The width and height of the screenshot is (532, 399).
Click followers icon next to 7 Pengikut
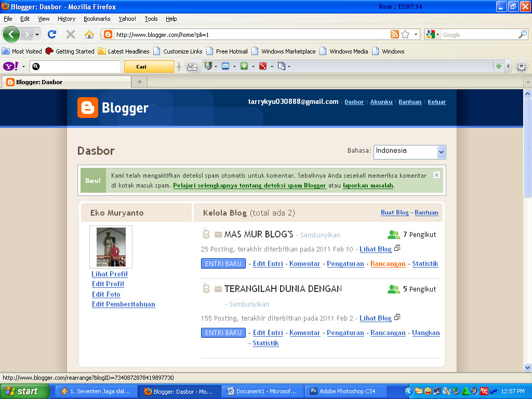point(394,234)
